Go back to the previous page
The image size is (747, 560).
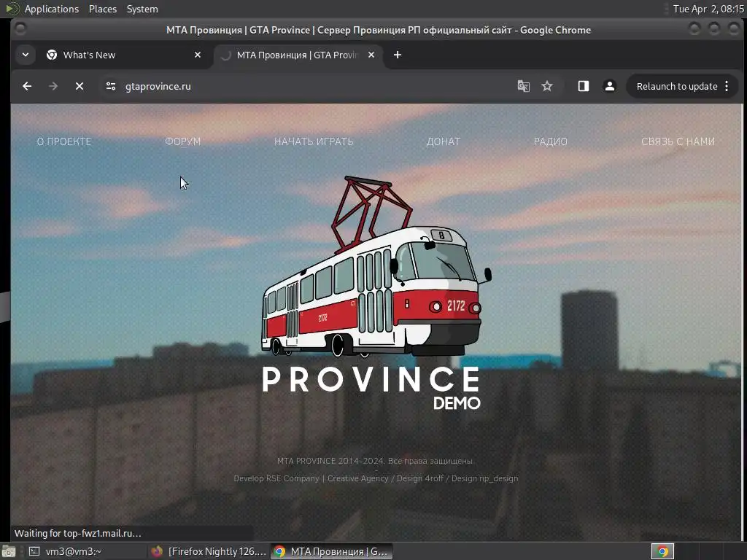tap(27, 86)
